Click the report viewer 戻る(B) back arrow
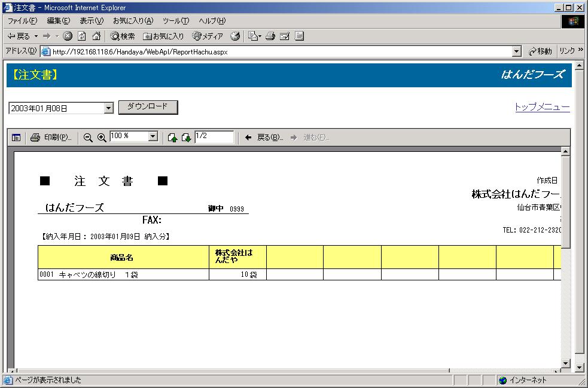This screenshot has height=388, width=588. pyautogui.click(x=264, y=138)
